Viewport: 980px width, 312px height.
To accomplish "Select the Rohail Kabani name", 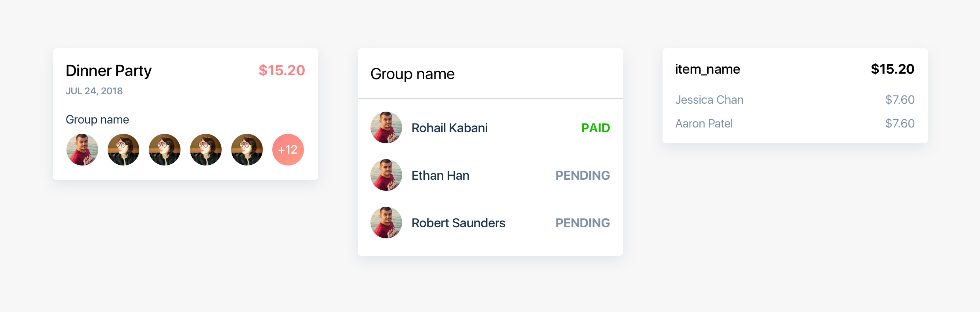I will 450,128.
